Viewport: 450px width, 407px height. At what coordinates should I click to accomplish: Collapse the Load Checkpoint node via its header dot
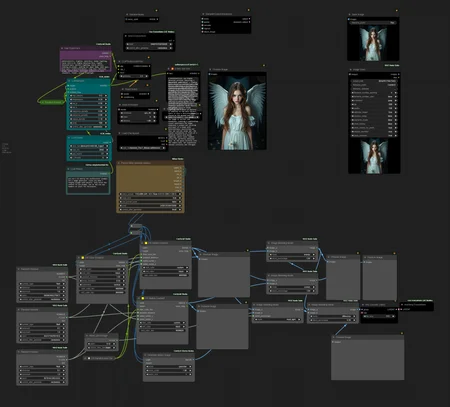(x=120, y=133)
